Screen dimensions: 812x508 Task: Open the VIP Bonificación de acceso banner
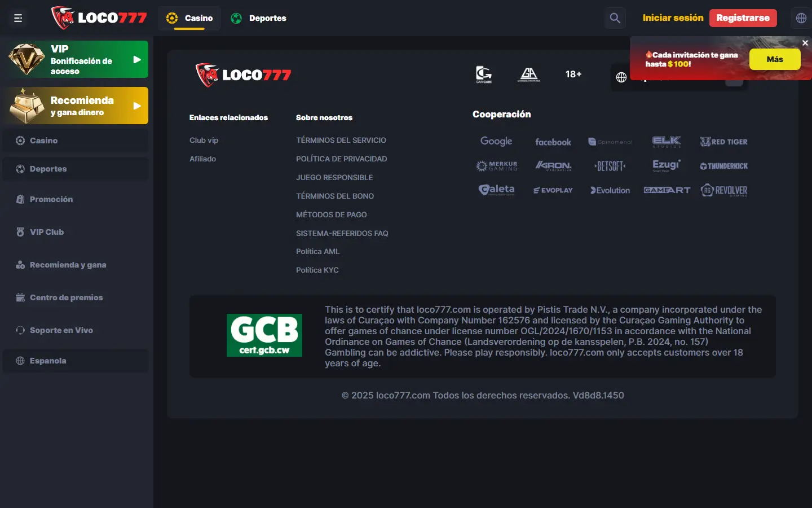(76, 59)
